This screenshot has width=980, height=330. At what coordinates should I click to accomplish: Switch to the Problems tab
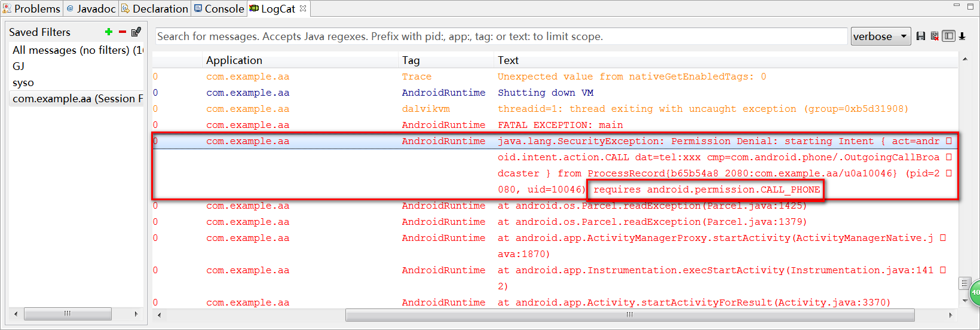(32, 8)
